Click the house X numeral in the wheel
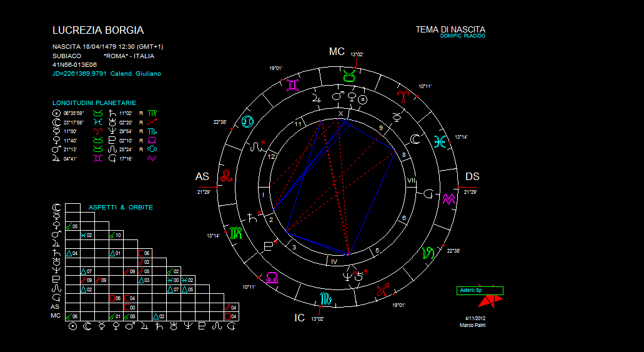 pyautogui.click(x=340, y=114)
